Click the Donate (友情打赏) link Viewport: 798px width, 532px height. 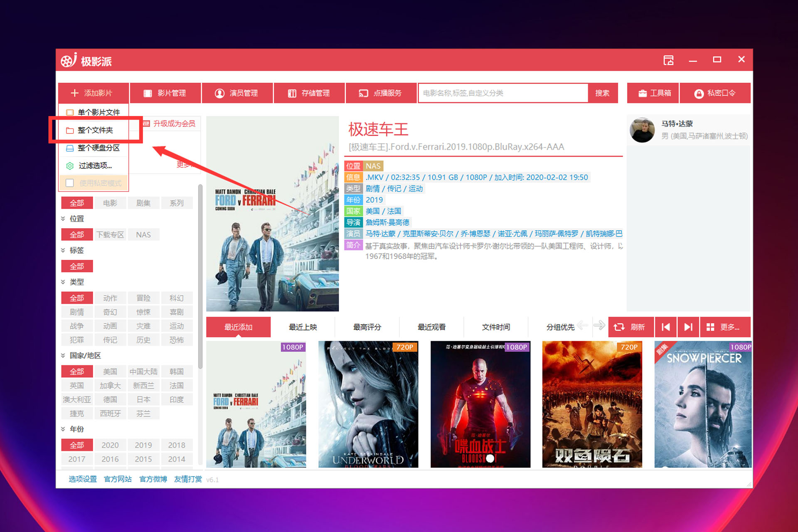click(x=188, y=479)
